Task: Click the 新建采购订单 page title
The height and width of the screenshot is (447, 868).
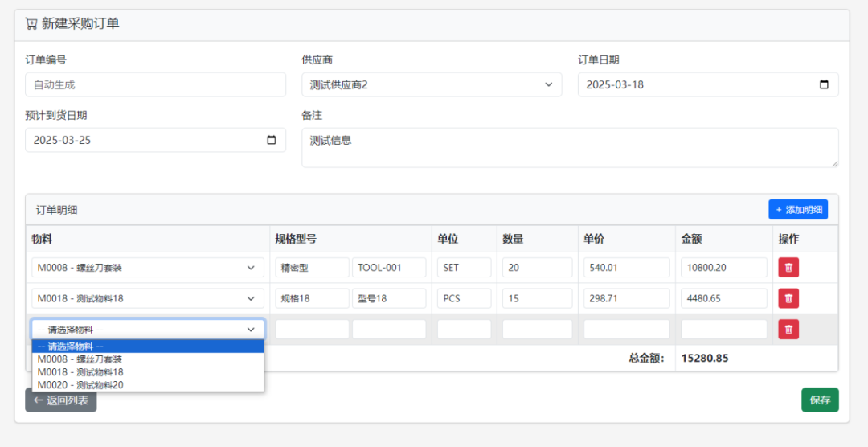Action: tap(80, 24)
